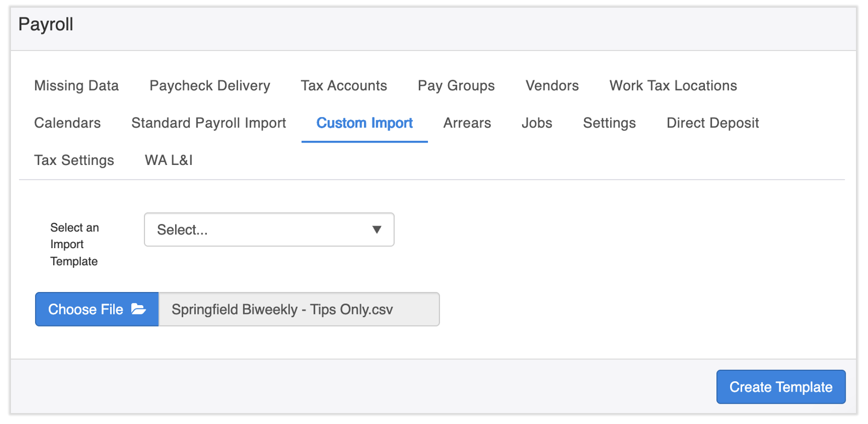View the Work Tax Locations tab
The image size is (868, 424).
673,86
